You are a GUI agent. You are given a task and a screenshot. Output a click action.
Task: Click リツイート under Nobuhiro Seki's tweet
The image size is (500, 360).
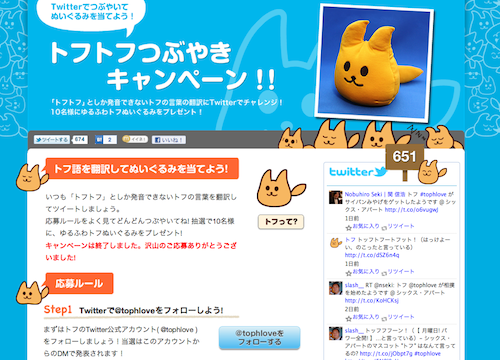pyautogui.click(x=401, y=226)
